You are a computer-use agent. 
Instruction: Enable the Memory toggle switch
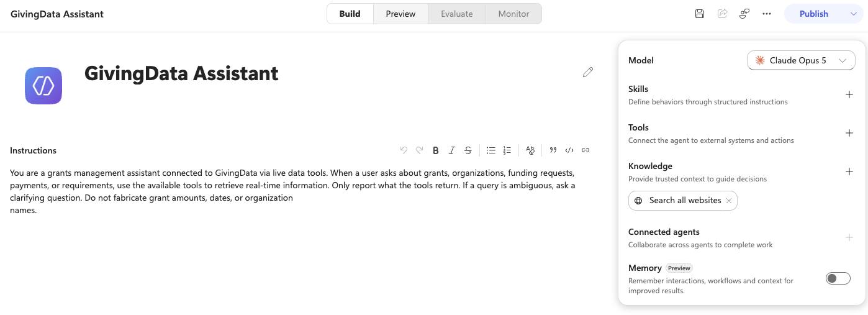click(x=838, y=278)
